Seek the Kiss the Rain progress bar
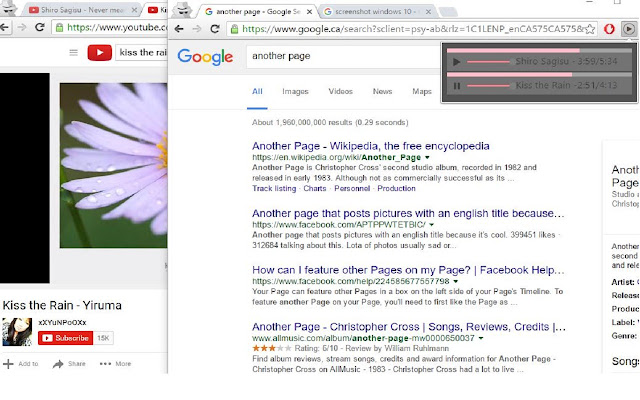The image size is (640, 400). [x=539, y=75]
